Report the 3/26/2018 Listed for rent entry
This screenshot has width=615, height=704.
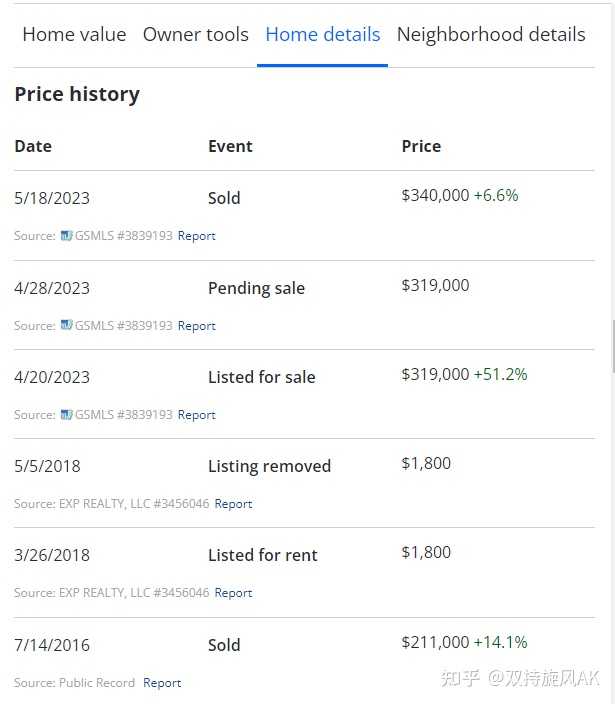coord(233,593)
